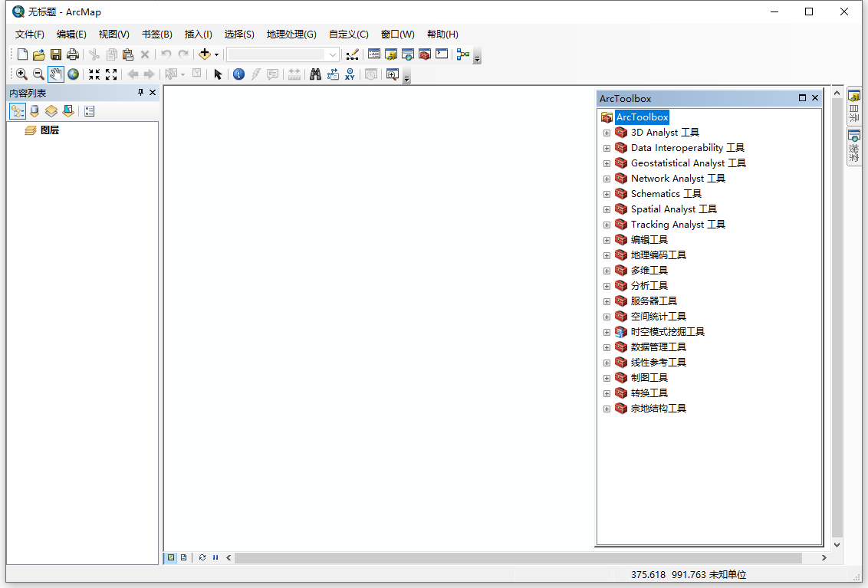Select the 转换工具 toolbox item
This screenshot has height=588, width=868.
[649, 393]
